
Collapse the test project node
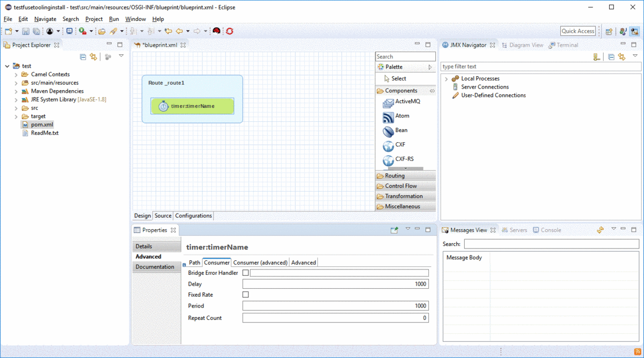coord(7,66)
